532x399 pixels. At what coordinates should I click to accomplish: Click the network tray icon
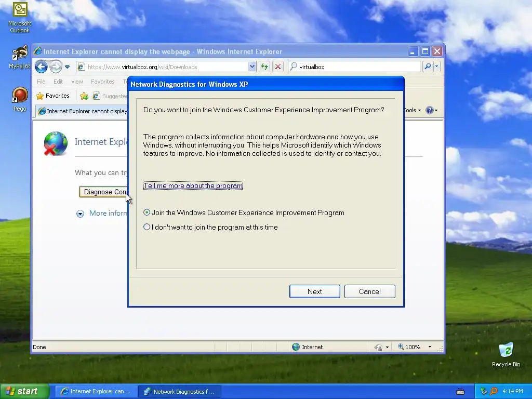(x=484, y=391)
